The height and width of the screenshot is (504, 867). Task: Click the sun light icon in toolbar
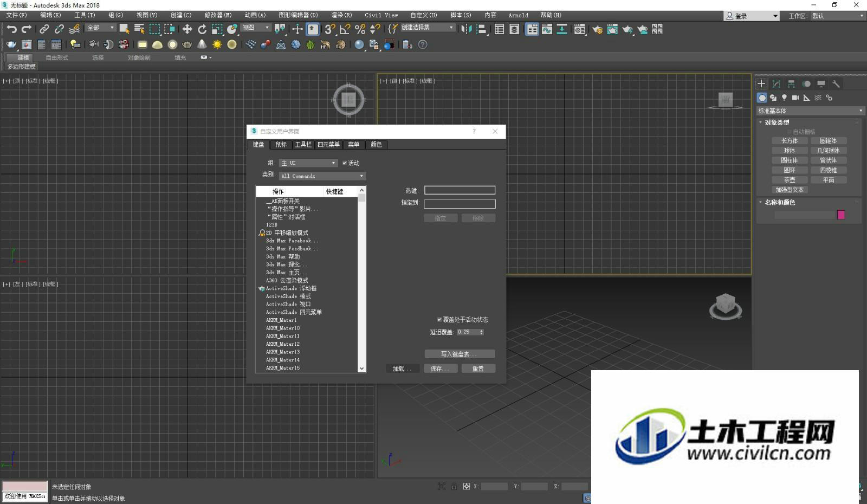tap(217, 44)
